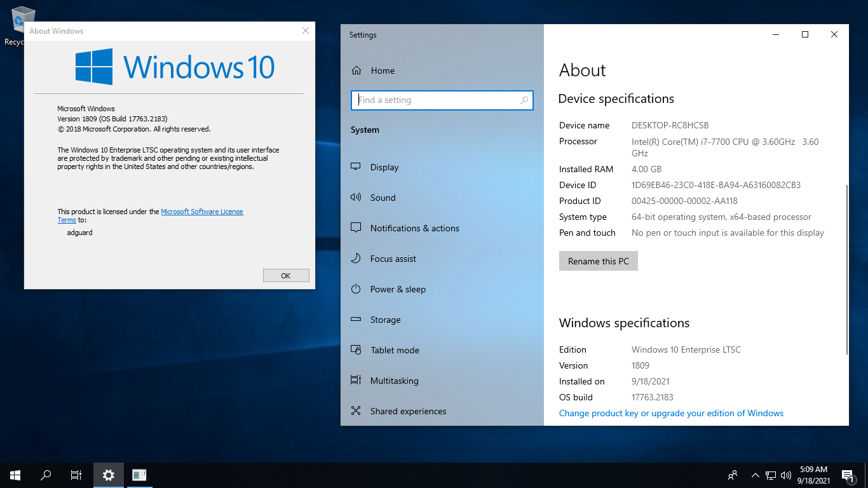
Task: Select the Multitasking icon in sidebar
Action: tap(356, 381)
